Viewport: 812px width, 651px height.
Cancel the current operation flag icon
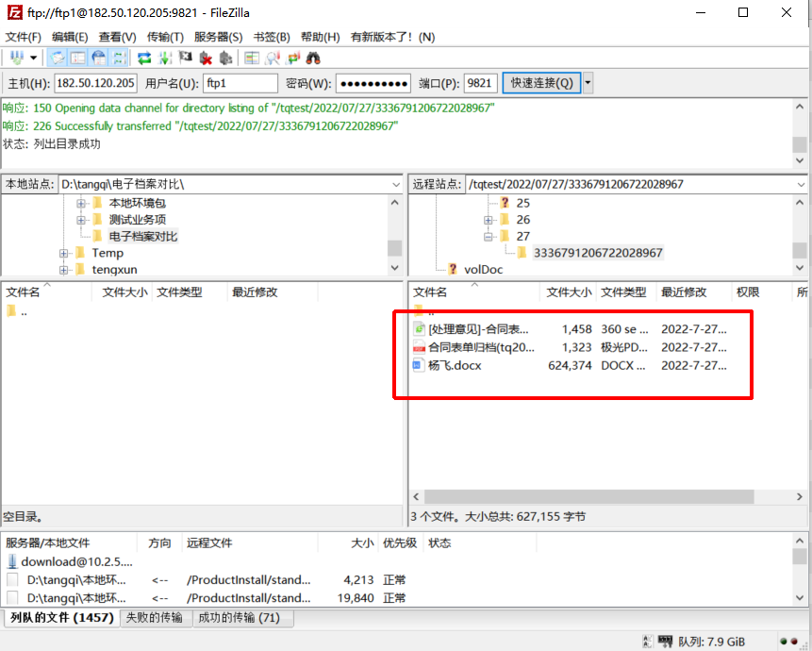[186, 58]
